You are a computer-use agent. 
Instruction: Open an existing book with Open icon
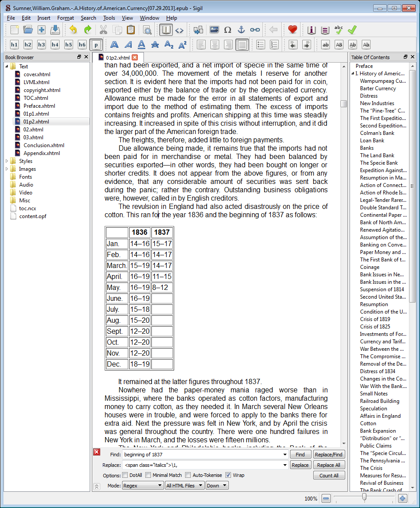point(28,30)
